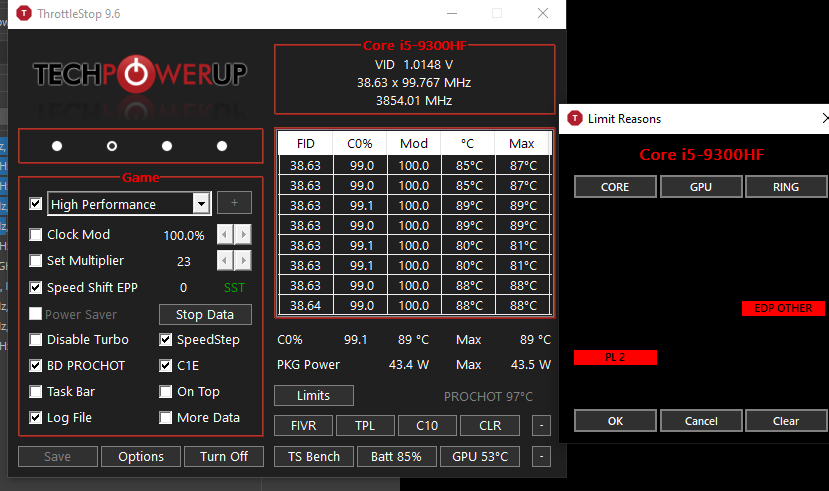Open the High Performance dropdown
The height and width of the screenshot is (491, 829).
click(x=201, y=203)
